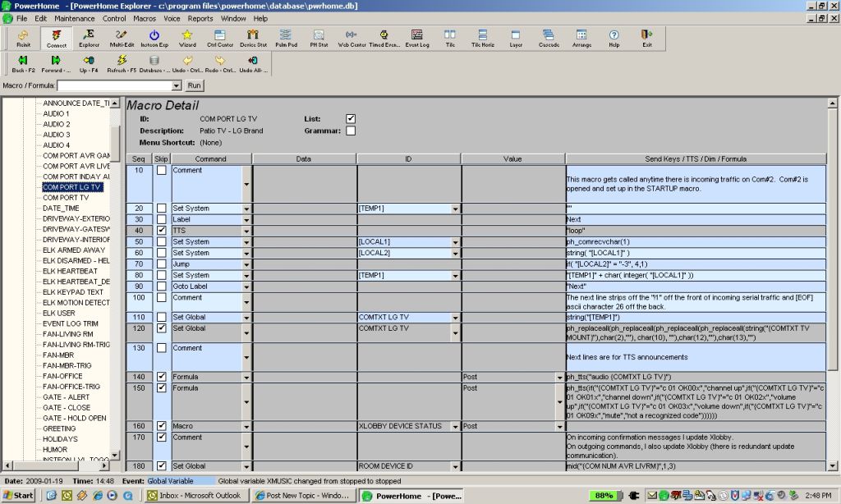Image resolution: width=841 pixels, height=504 pixels.
Task: Select GATE - HOLD OPEN macro in list
Action: (74, 418)
